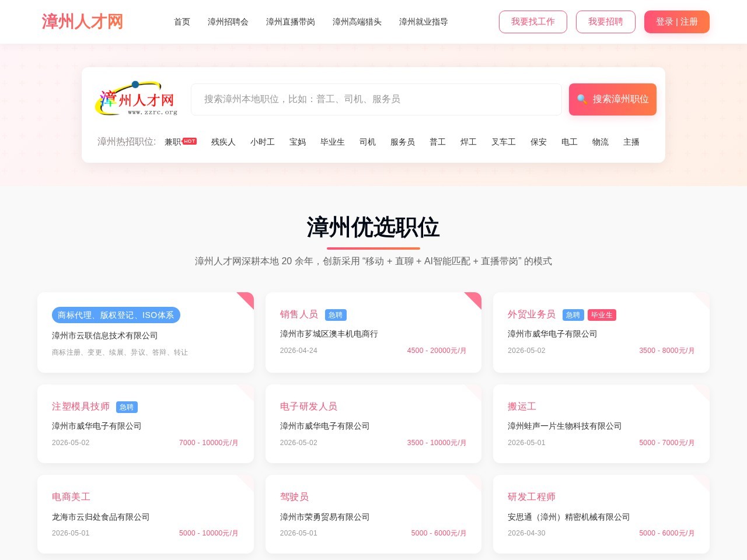747x560 pixels.
Task: Select hot position 司机
Action: point(368,142)
